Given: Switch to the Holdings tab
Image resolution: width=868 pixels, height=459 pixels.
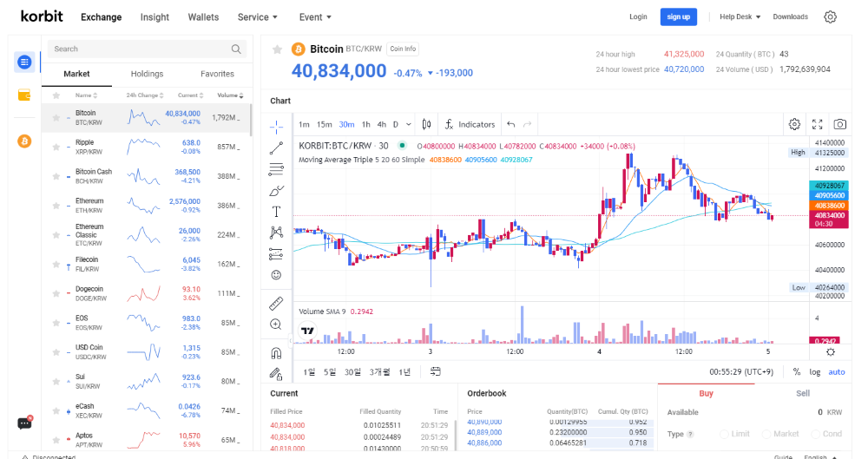Looking at the screenshot, I should click(x=147, y=74).
